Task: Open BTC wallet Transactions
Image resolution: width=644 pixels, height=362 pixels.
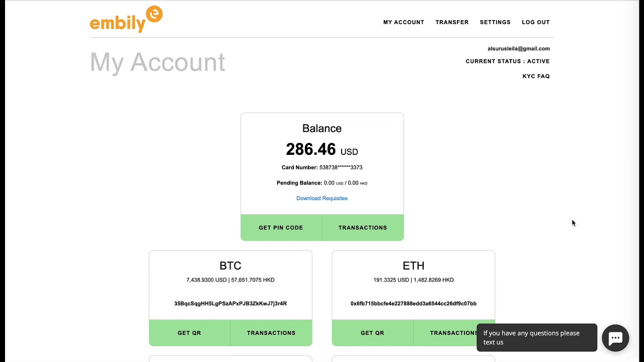Action: [271, 333]
